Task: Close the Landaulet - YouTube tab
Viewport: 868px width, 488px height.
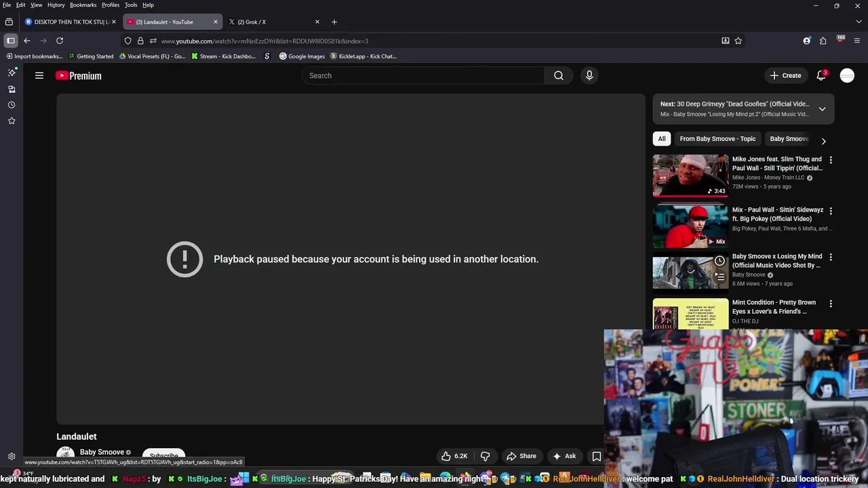Action: (216, 22)
